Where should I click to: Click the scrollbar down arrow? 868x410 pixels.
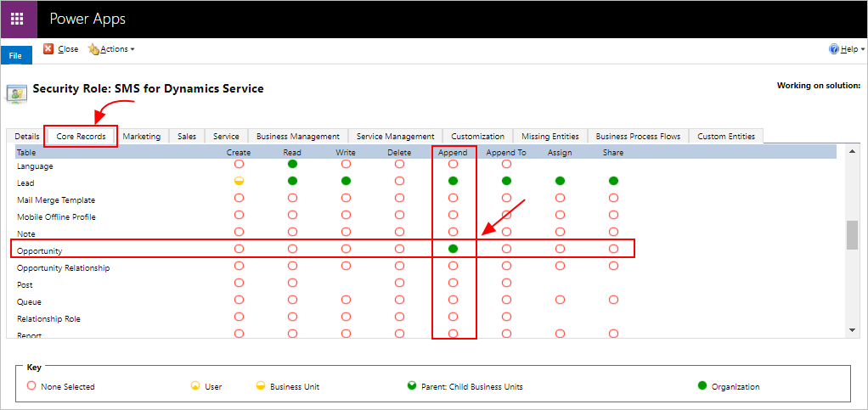tap(853, 330)
